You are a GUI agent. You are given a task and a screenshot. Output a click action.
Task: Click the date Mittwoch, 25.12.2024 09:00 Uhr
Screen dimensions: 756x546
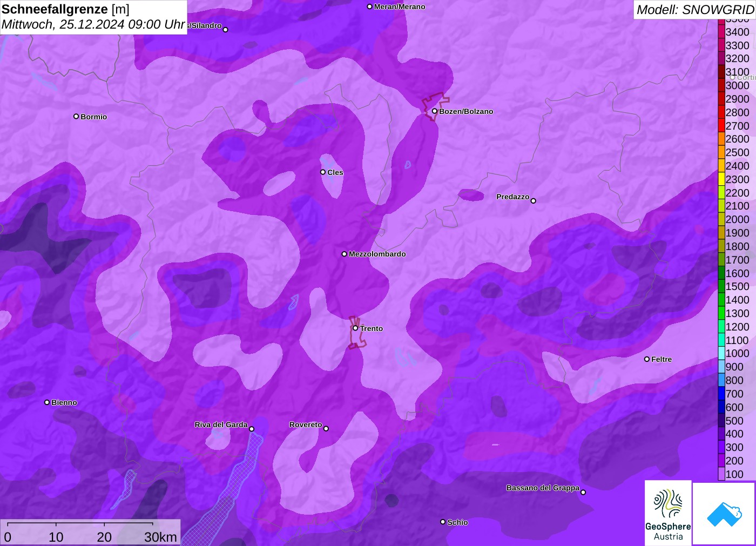coord(93,24)
